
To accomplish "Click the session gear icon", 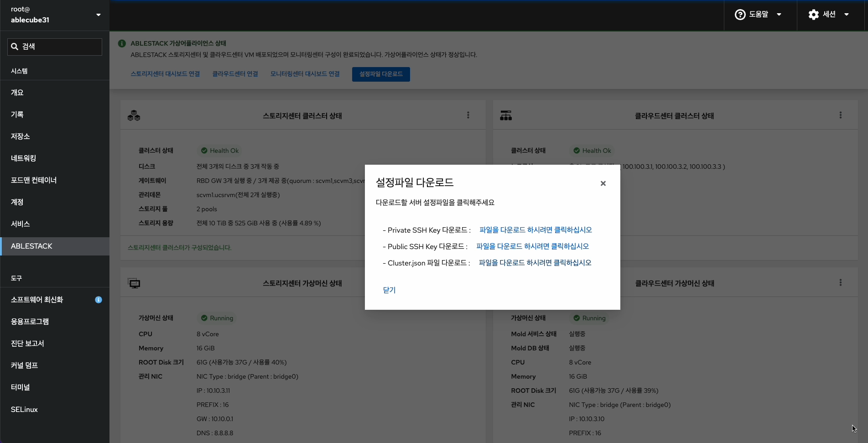I will (x=814, y=14).
